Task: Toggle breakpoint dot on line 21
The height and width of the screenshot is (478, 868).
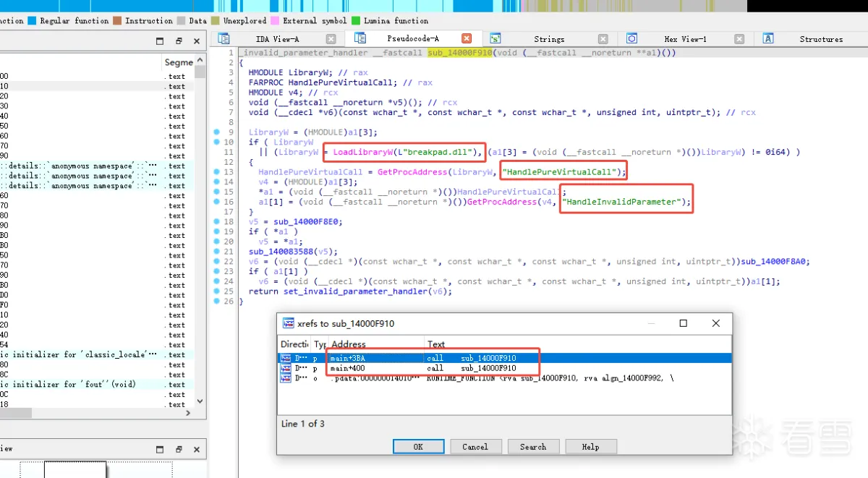Action: coord(217,251)
